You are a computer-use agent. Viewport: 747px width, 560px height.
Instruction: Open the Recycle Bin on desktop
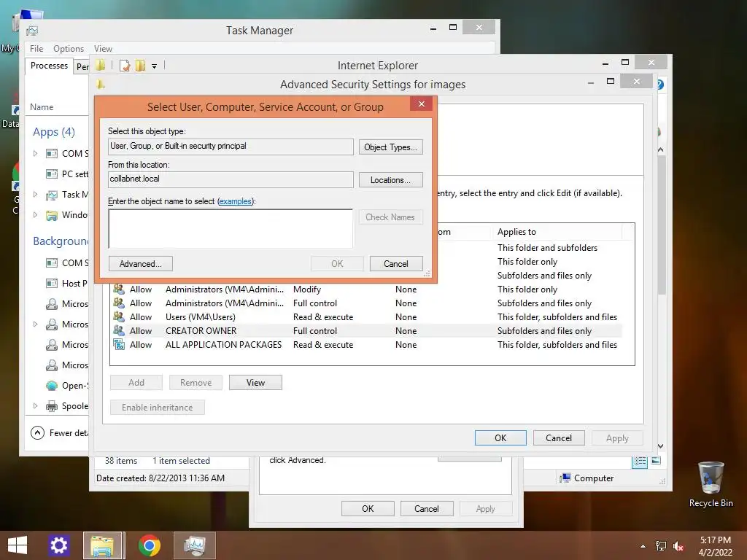tap(711, 485)
